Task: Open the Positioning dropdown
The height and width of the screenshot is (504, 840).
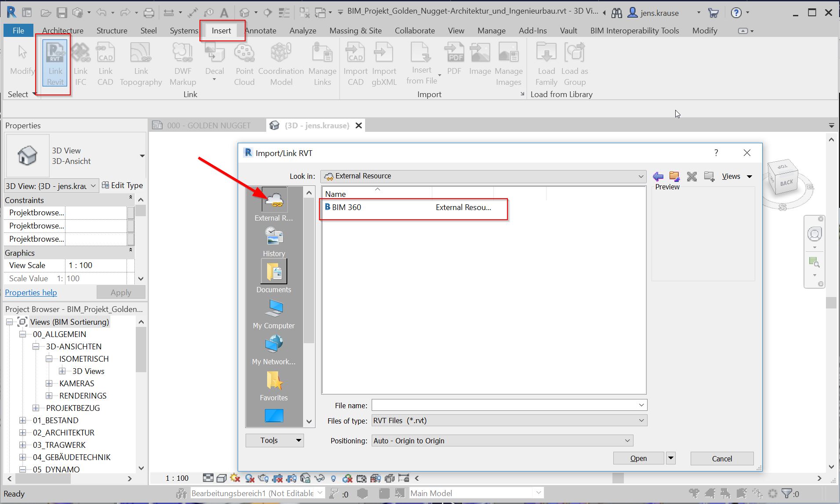Action: pyautogui.click(x=627, y=440)
